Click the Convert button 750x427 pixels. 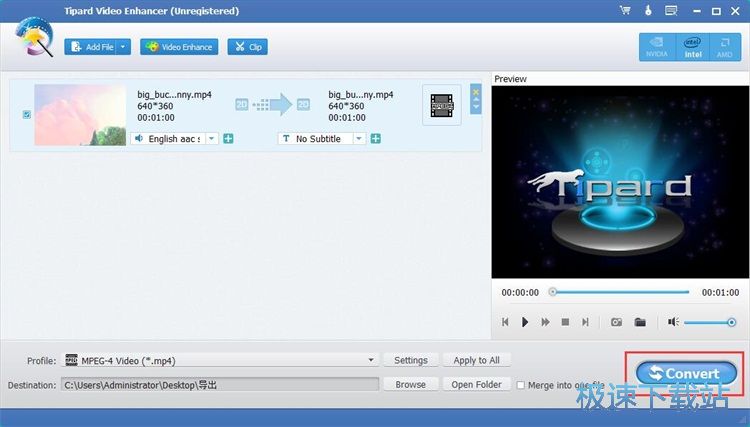pyautogui.click(x=686, y=373)
